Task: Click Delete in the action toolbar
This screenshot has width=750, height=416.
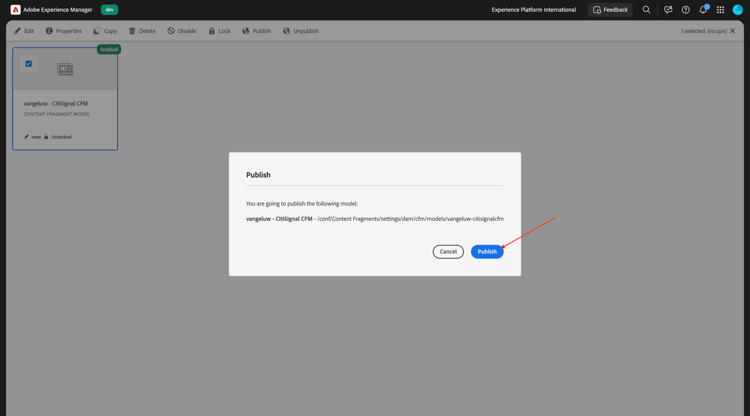Action: click(142, 31)
